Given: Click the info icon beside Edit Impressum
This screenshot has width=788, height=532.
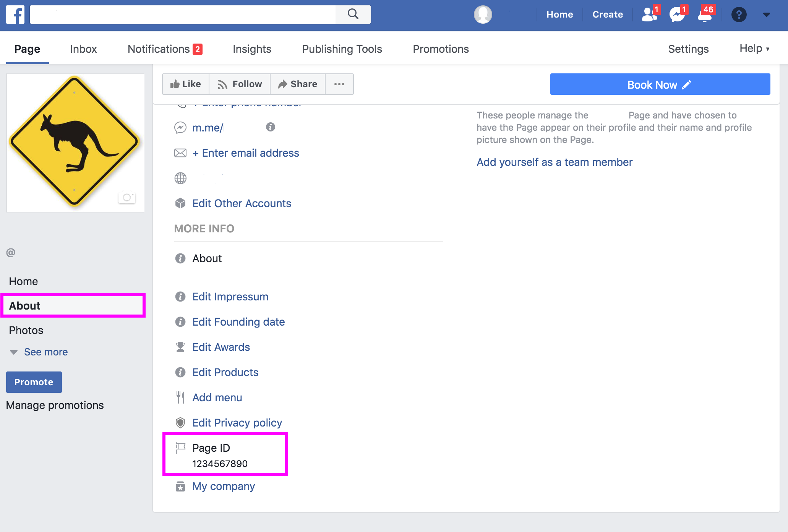Looking at the screenshot, I should click(180, 297).
